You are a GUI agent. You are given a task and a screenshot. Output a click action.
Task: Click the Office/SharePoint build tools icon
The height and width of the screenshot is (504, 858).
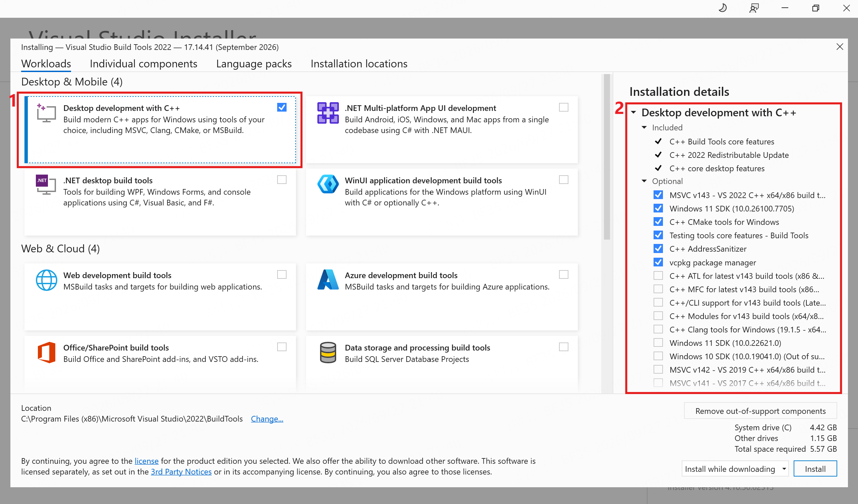pyautogui.click(x=46, y=353)
